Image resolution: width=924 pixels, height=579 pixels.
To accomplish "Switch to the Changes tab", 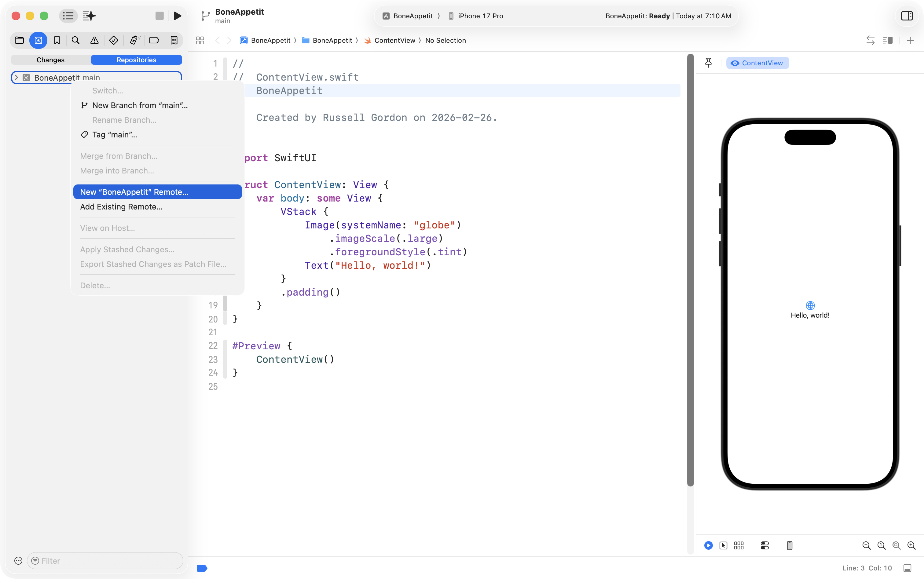I will coord(50,60).
